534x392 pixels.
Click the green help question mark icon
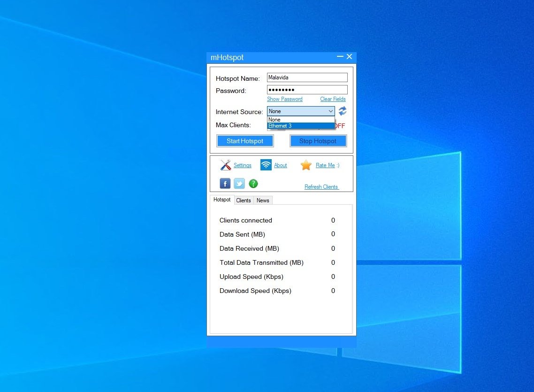[x=253, y=184]
